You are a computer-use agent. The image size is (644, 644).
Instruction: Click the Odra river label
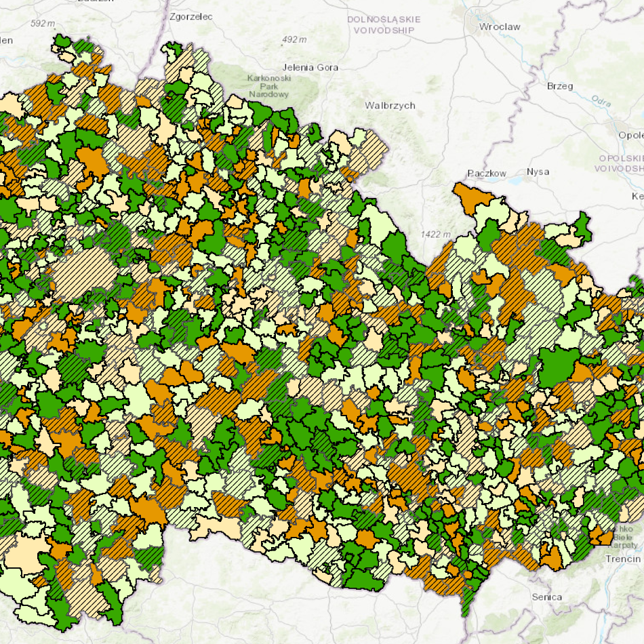click(601, 101)
